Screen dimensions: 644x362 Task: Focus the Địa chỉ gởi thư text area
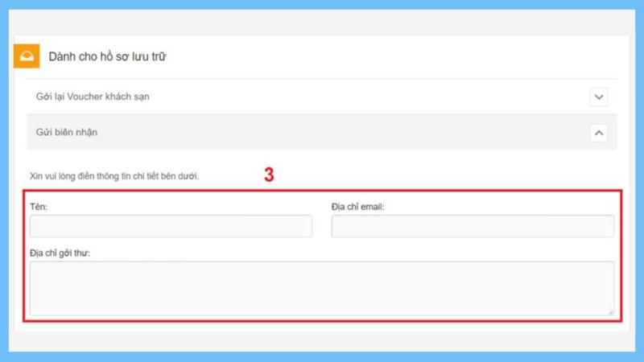321,289
